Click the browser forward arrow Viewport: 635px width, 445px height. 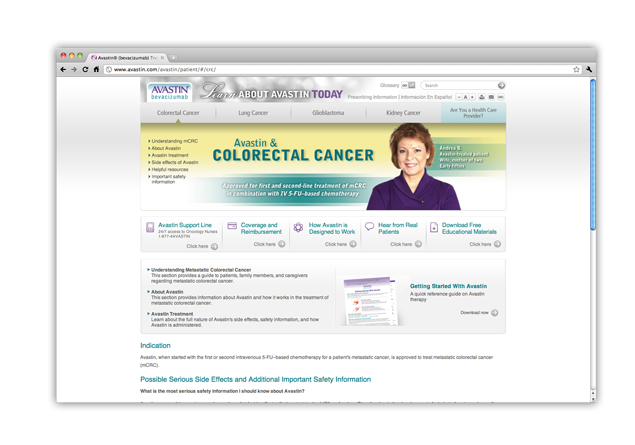click(74, 69)
